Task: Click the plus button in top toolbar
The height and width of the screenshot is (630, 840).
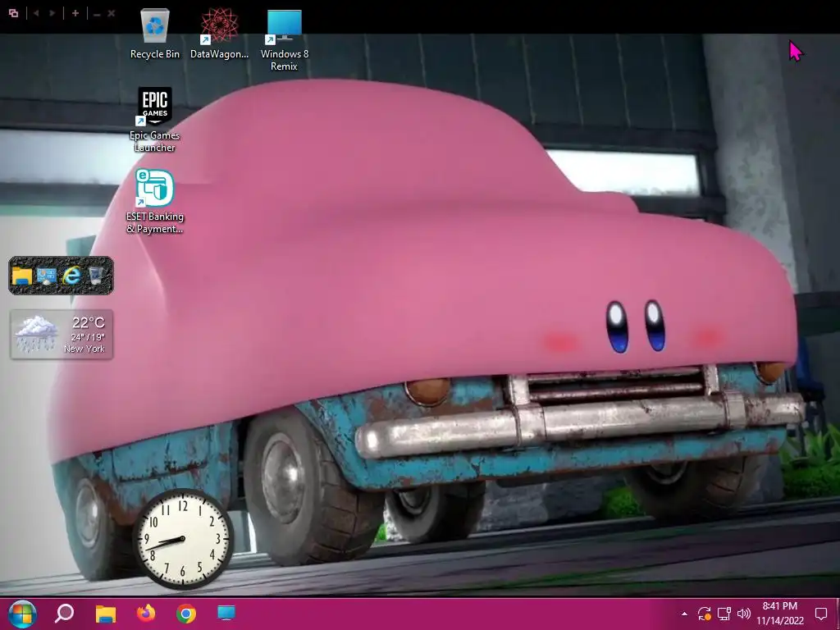Action: [75, 13]
